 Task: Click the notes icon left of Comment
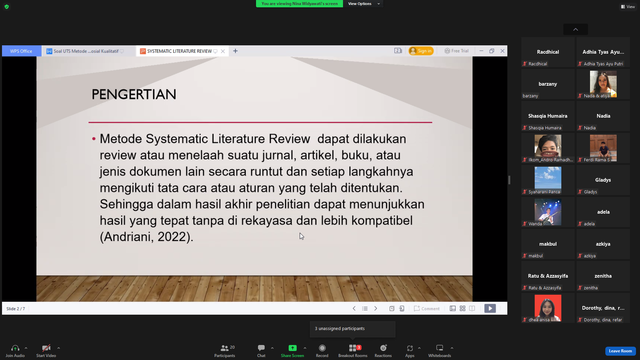[x=402, y=309]
